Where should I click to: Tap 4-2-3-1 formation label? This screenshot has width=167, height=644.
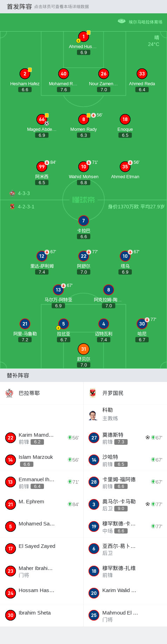pyautogui.click(x=26, y=207)
